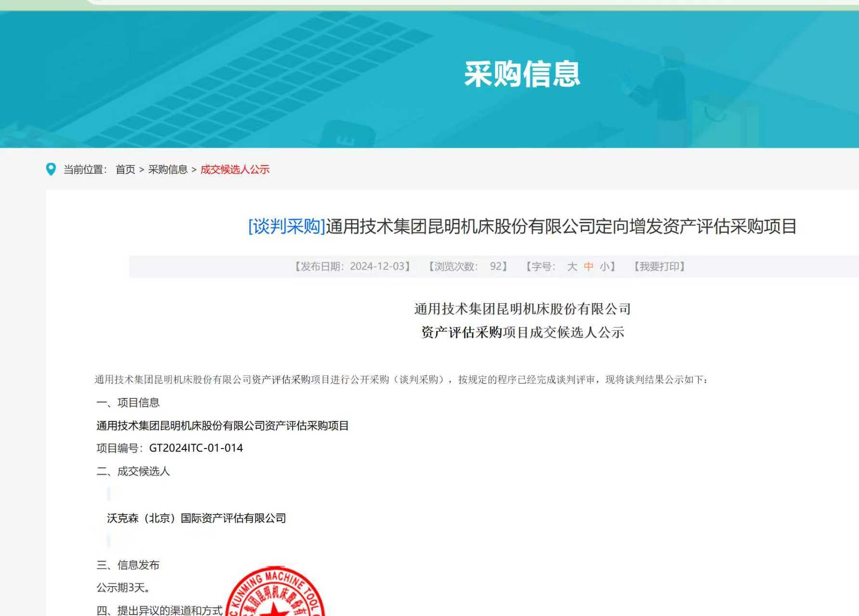Click view count 92
859x616 pixels.
point(495,267)
